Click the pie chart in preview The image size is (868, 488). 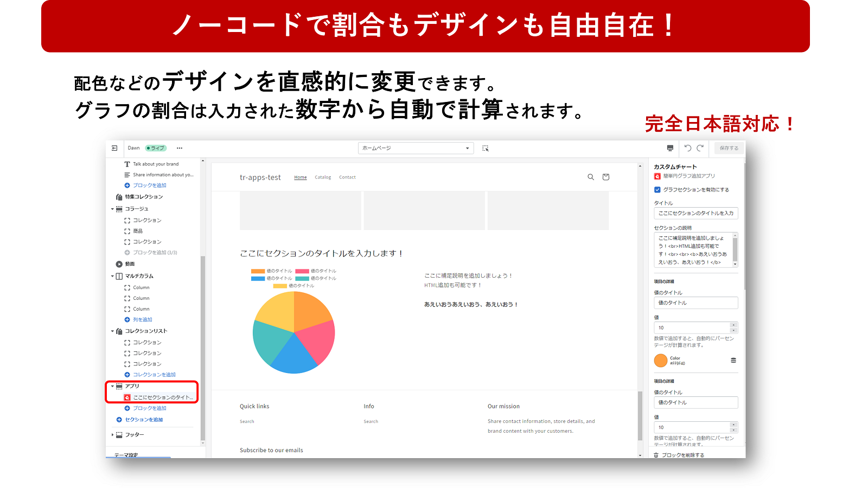294,332
